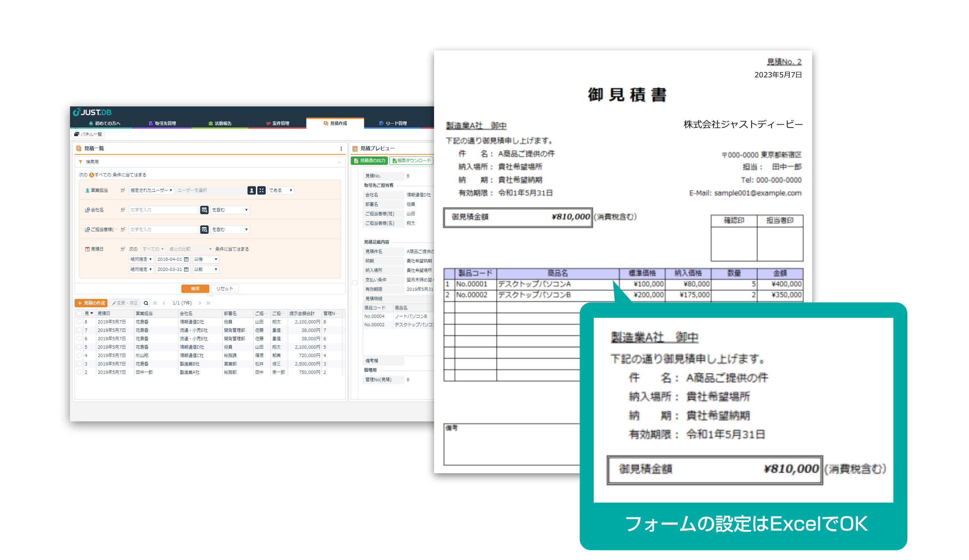The width and height of the screenshot is (969, 560).
Task: Click the user select icon for 営業担当
Action: pyautogui.click(x=251, y=190)
